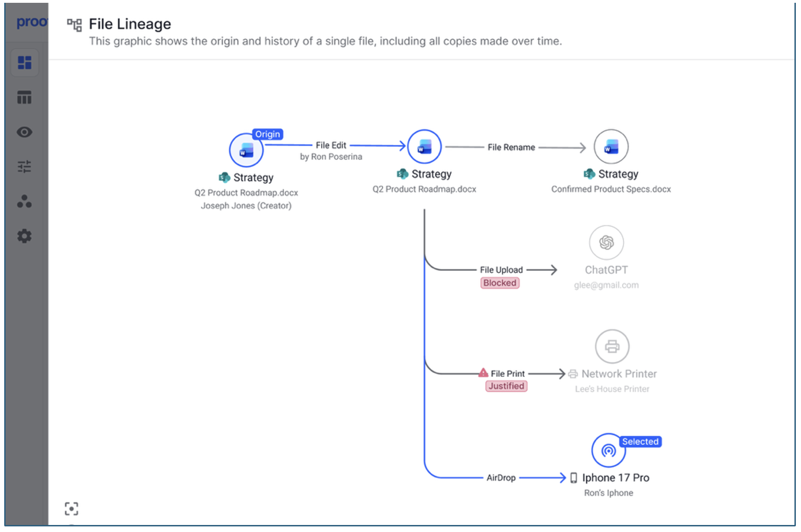Select the edited Q2 Product Roadmap node
Image resolution: width=801 pixels, height=532 pixels.
tap(424, 147)
